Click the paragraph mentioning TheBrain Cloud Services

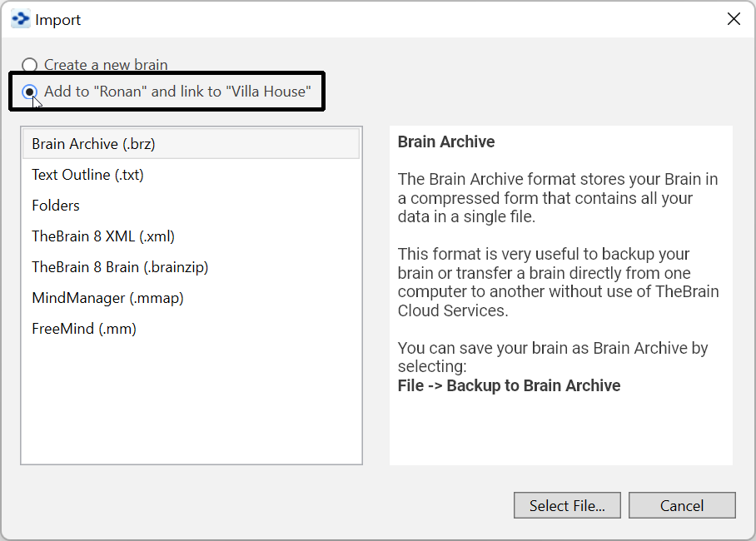click(x=557, y=282)
